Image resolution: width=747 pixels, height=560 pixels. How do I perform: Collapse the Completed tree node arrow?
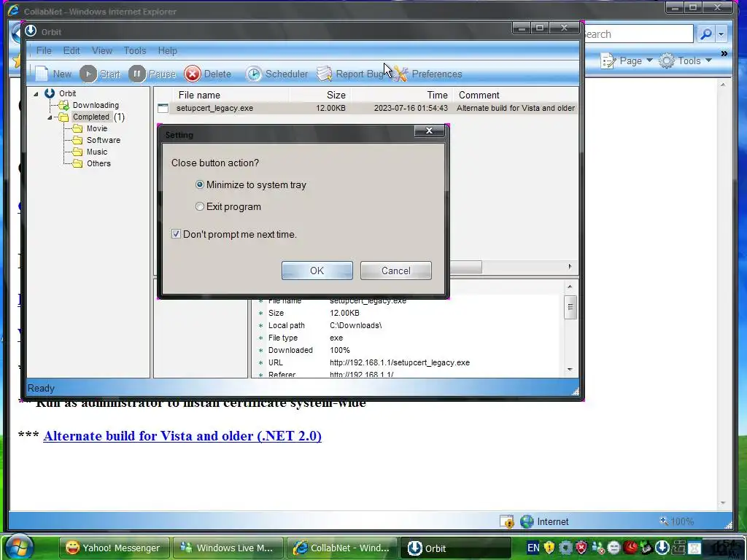[x=50, y=117]
